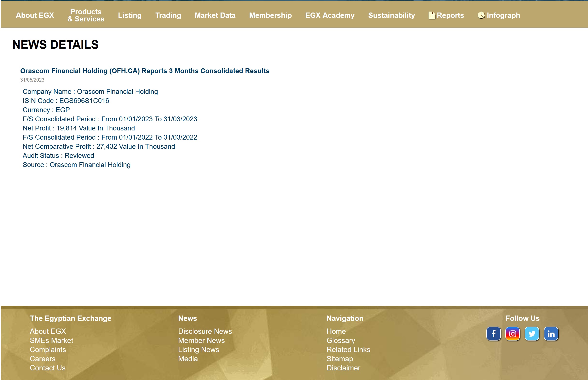Open EGX Twitter page icon
588x380 pixels.
coord(531,334)
